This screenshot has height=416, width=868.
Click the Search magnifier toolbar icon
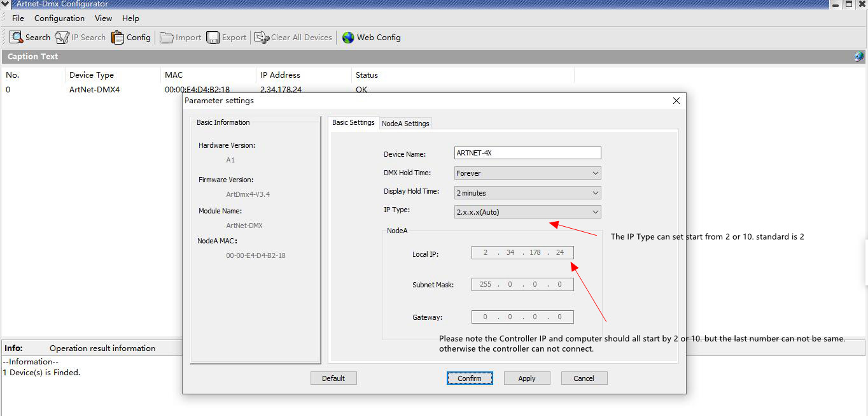(x=17, y=38)
